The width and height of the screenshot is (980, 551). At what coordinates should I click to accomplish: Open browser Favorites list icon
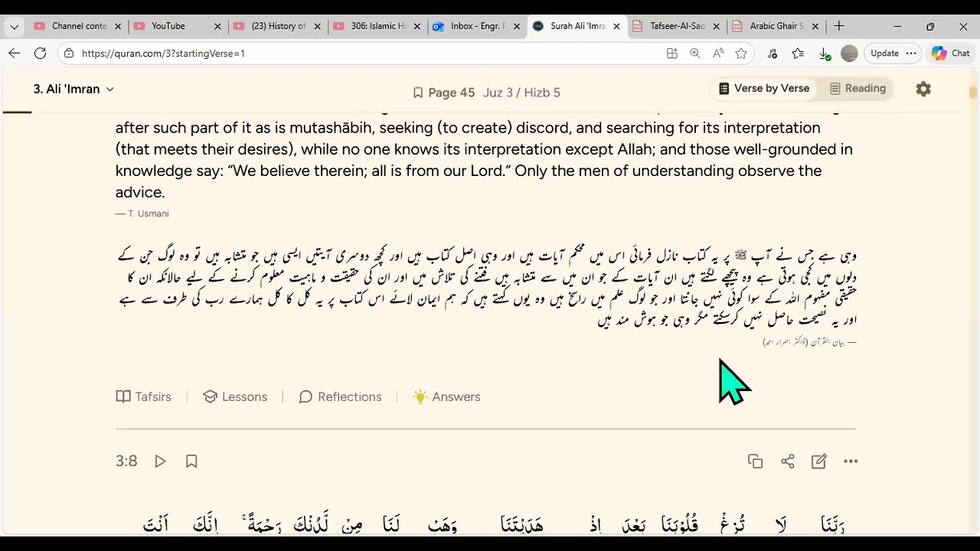click(x=798, y=54)
